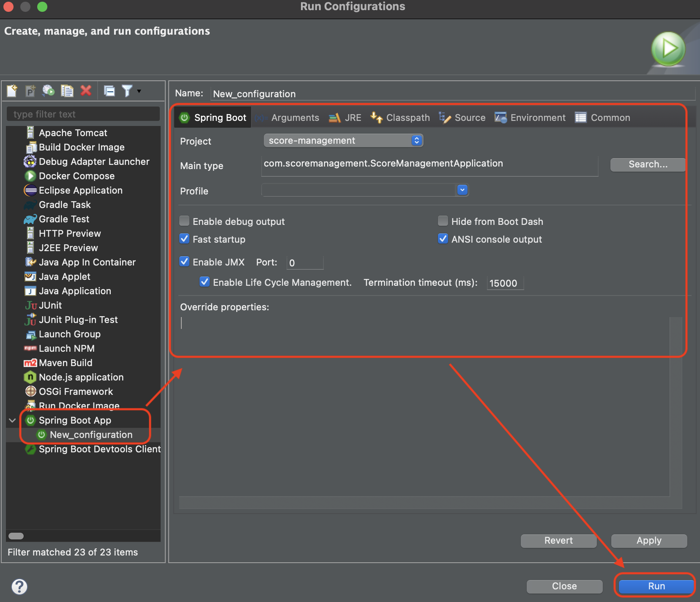700x602 pixels.
Task: Select Spring Boot Devtools Client entry
Action: pyautogui.click(x=99, y=449)
